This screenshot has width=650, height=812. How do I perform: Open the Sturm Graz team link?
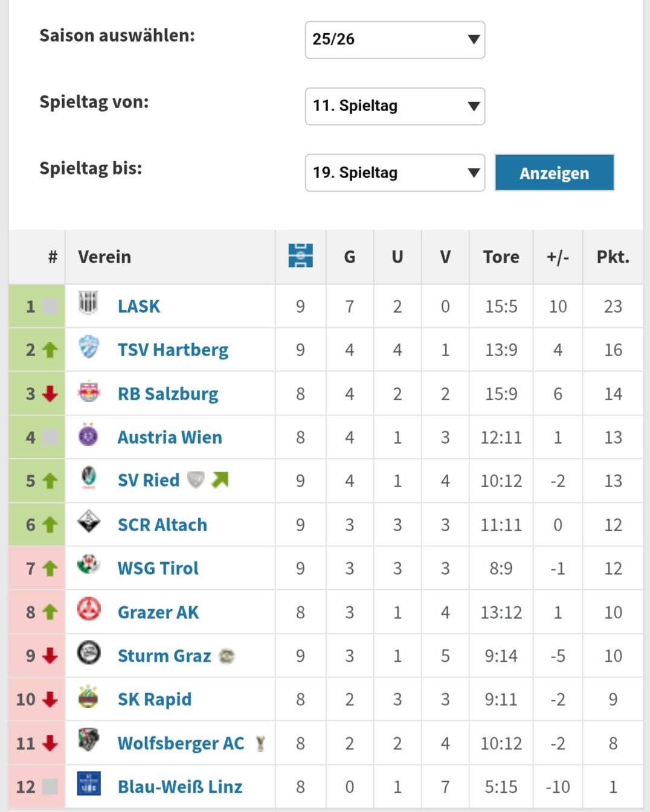click(164, 656)
